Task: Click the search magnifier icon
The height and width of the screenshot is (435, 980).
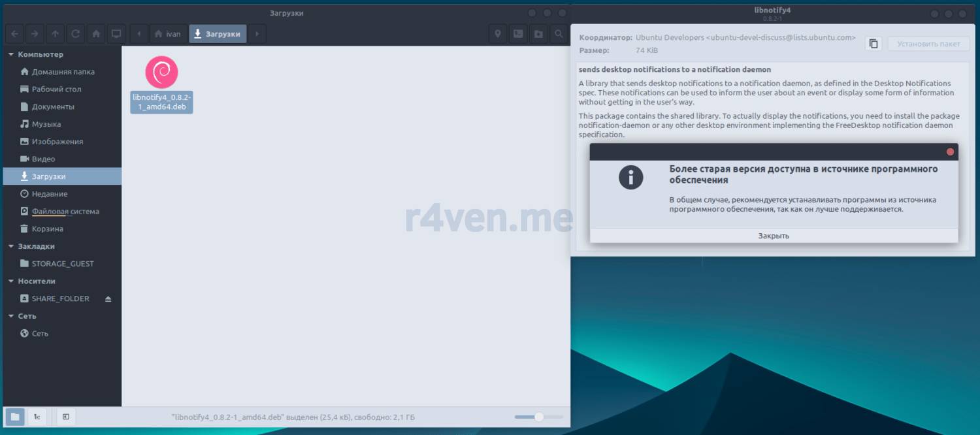Action: pyautogui.click(x=559, y=34)
